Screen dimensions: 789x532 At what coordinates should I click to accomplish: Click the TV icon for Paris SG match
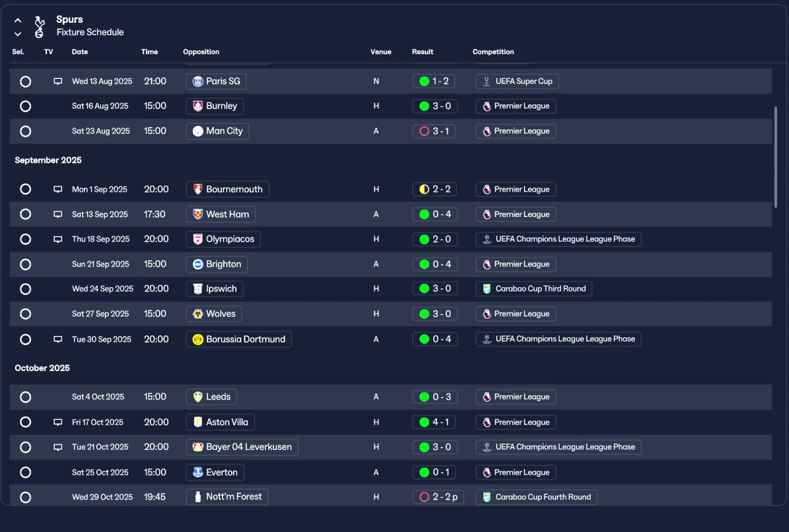[58, 81]
